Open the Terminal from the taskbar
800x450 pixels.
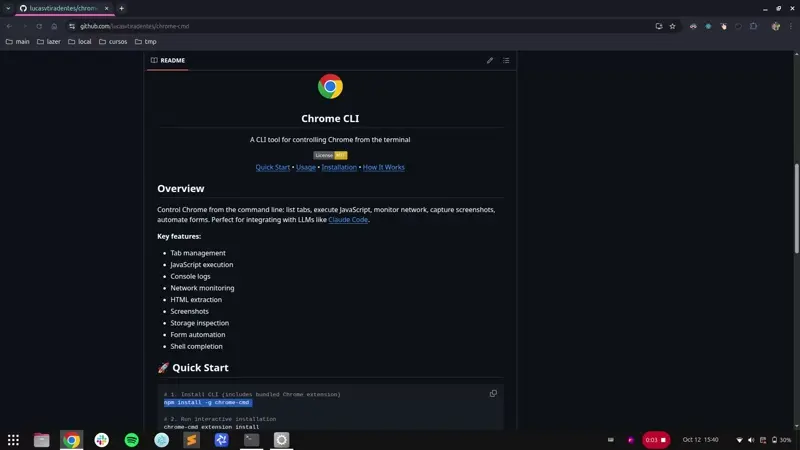click(x=252, y=440)
